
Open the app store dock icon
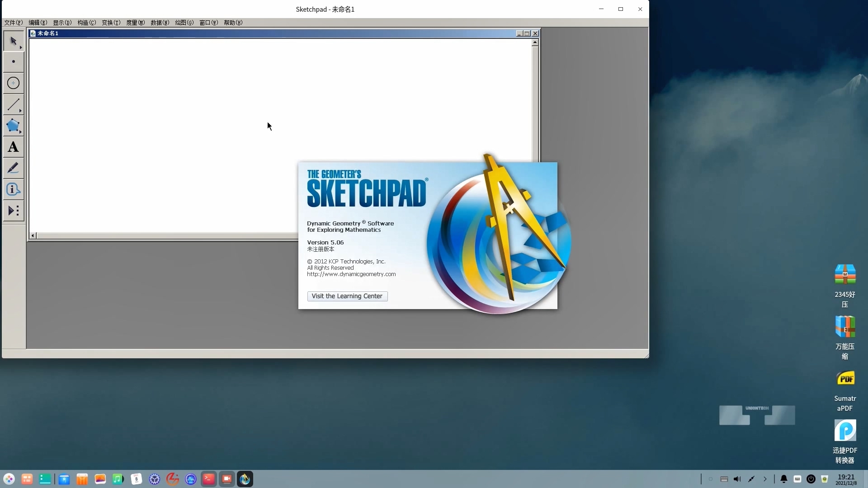pyautogui.click(x=82, y=479)
